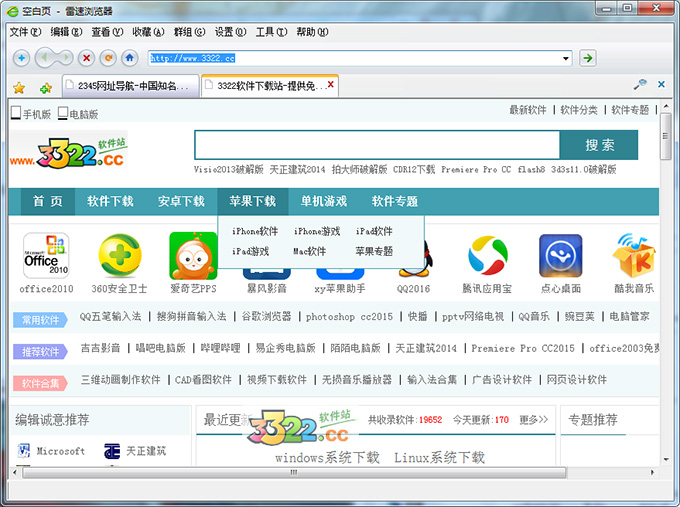Open 爱奇艺PPS app icon

tap(193, 256)
